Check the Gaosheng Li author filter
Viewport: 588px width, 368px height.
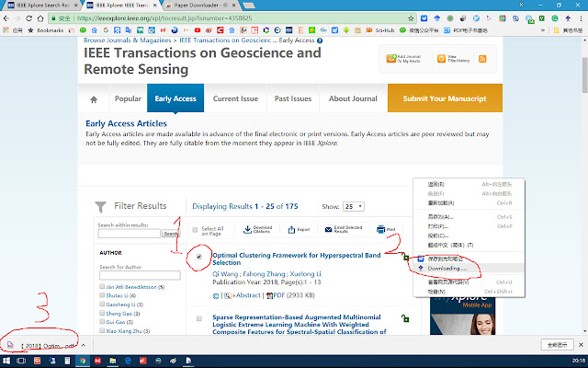pyautogui.click(x=102, y=305)
